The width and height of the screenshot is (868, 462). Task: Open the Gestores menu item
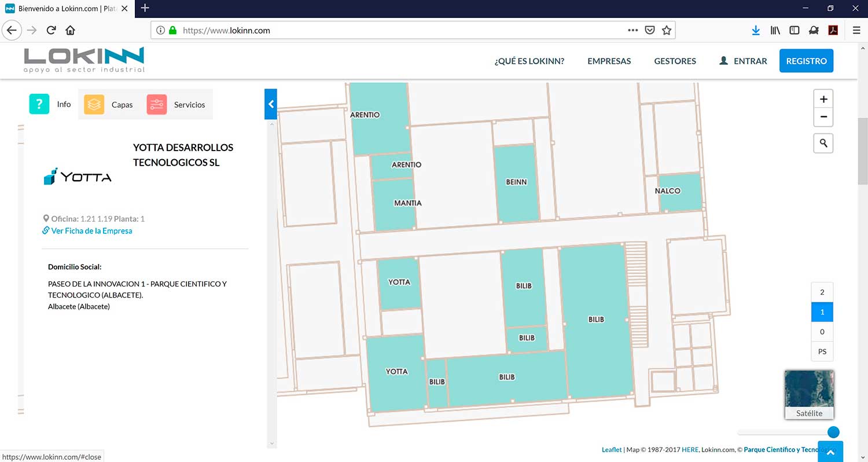[675, 61]
